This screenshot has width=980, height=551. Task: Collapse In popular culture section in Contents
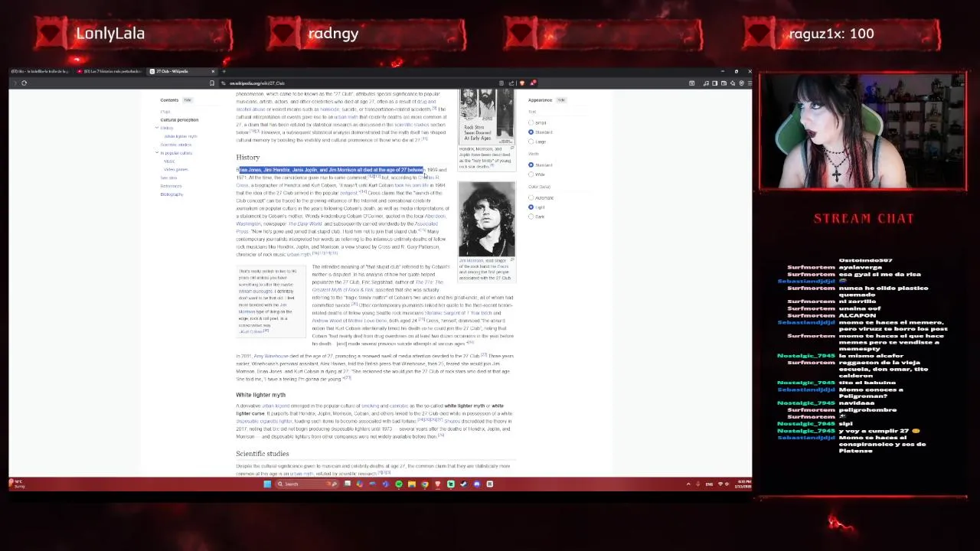pyautogui.click(x=157, y=153)
